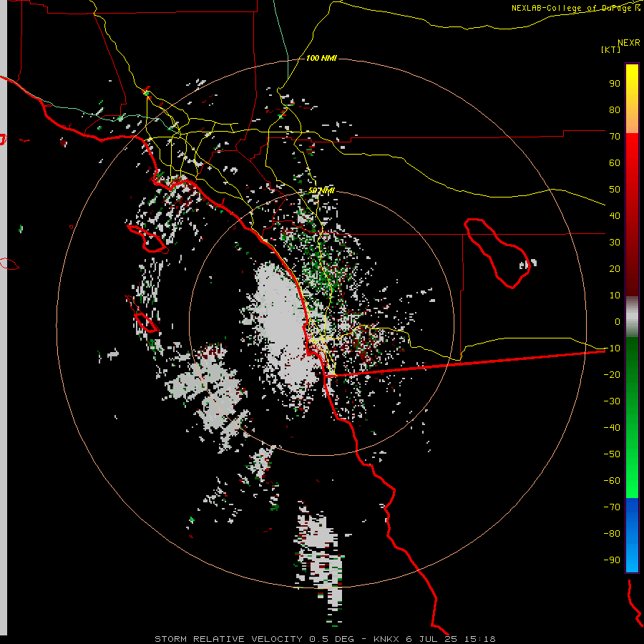644x644 pixels.
Task: Click the -50 value on velocity scale
Action: pos(612,454)
